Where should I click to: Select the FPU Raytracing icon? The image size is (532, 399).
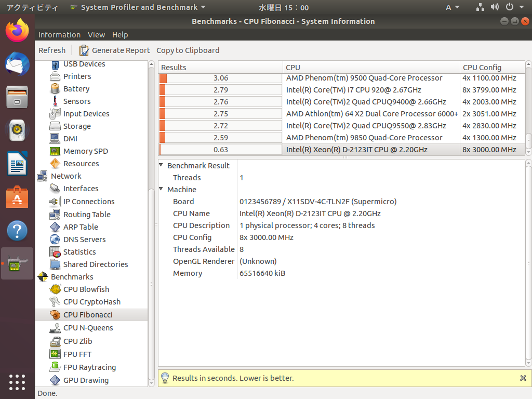coord(55,367)
